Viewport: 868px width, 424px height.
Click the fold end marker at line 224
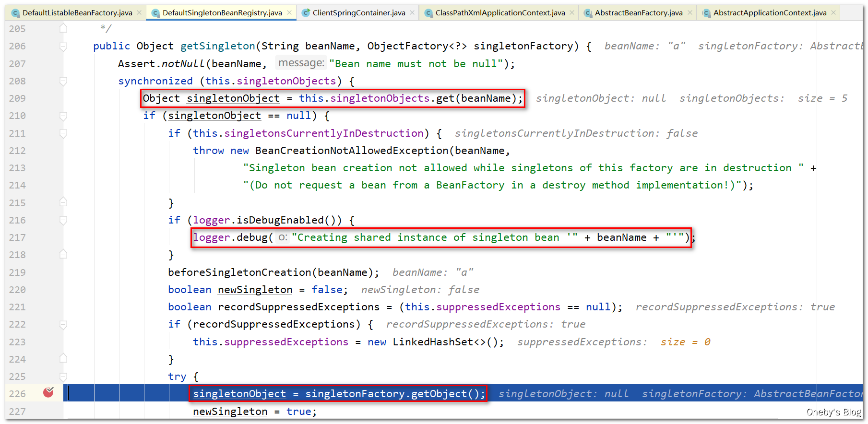pos(63,359)
